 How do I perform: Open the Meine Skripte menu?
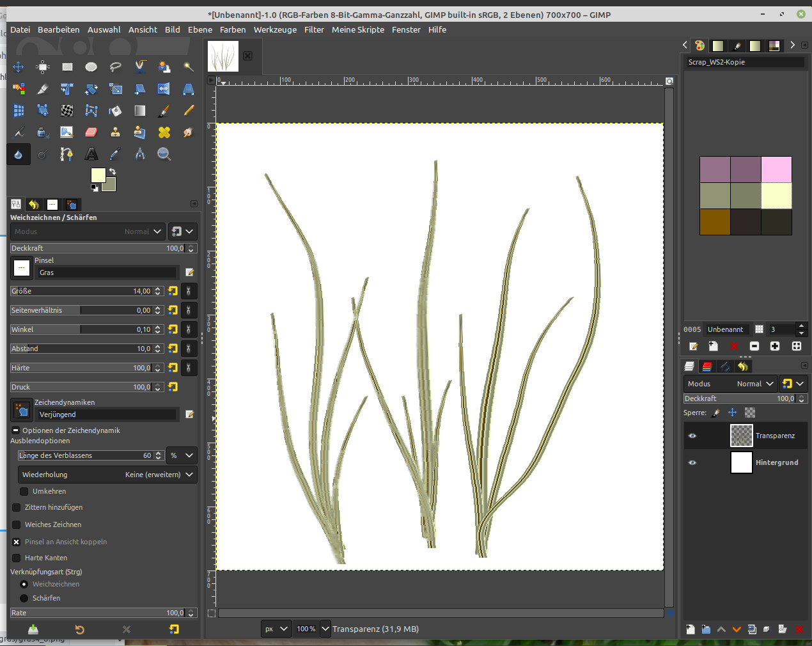coord(358,29)
